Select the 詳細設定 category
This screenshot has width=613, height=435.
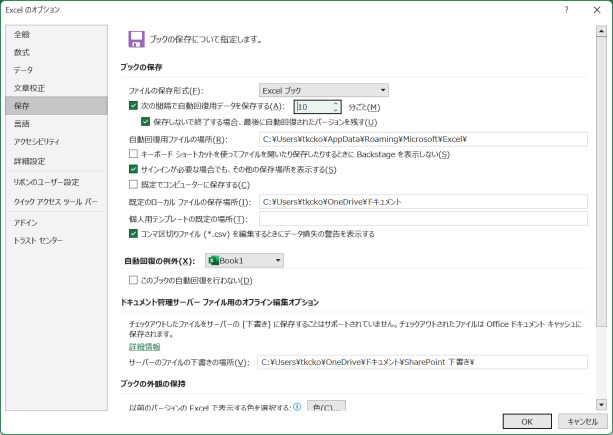point(56,161)
